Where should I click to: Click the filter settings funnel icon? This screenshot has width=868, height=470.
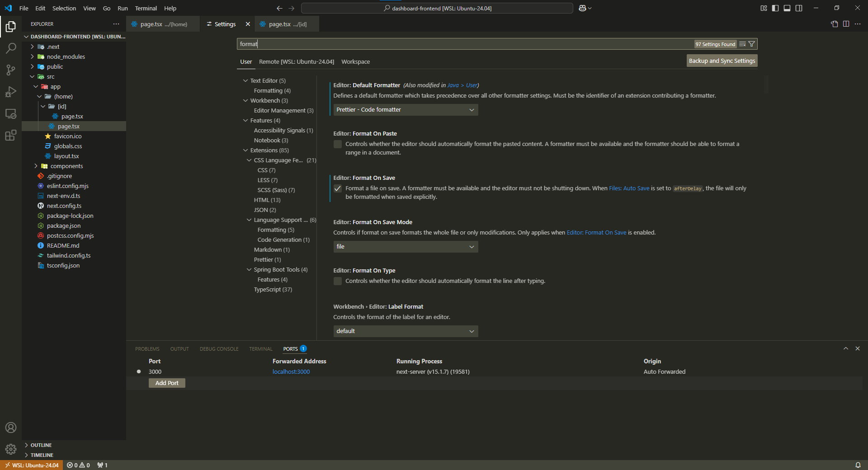click(x=751, y=44)
